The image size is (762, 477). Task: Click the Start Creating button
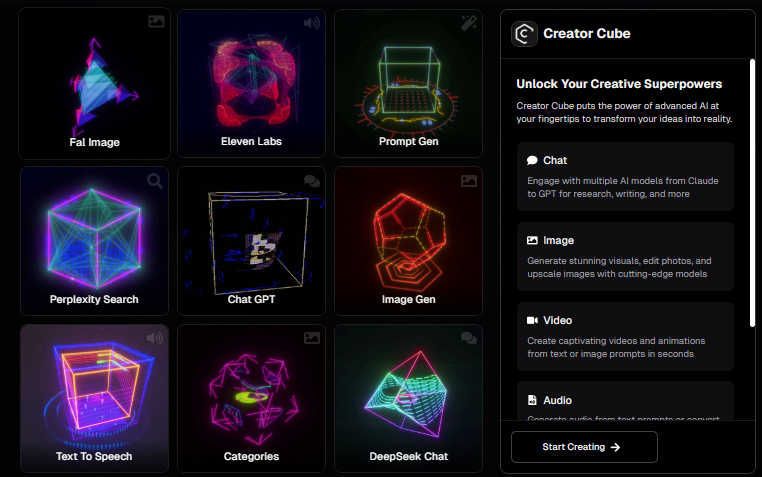click(x=584, y=447)
